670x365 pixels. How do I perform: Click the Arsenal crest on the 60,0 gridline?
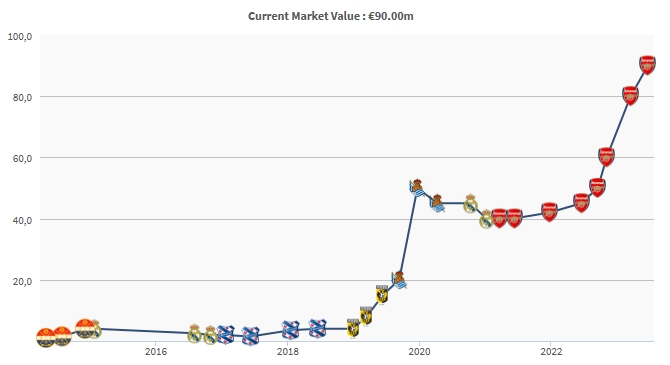coord(606,157)
